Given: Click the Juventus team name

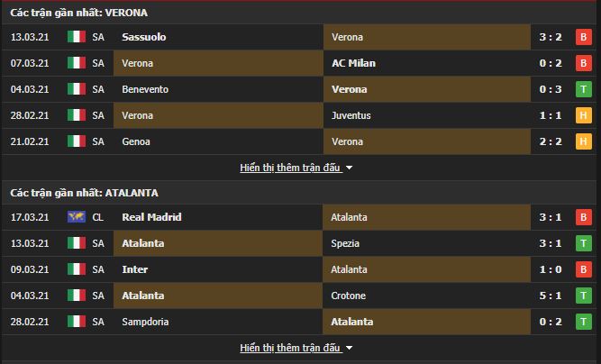Looking at the screenshot, I should pyautogui.click(x=351, y=115).
